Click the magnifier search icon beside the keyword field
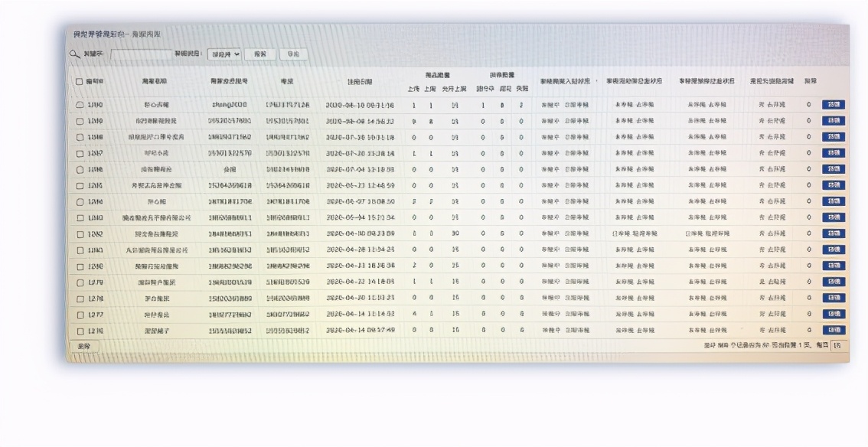868x447 pixels. [x=74, y=54]
